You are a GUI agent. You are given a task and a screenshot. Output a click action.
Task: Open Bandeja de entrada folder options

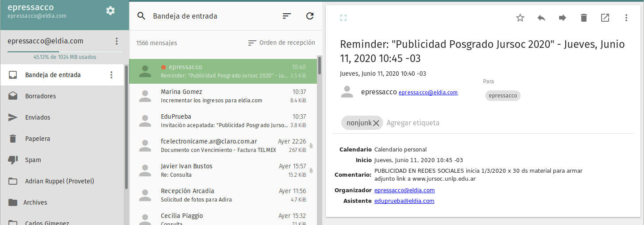[111, 75]
